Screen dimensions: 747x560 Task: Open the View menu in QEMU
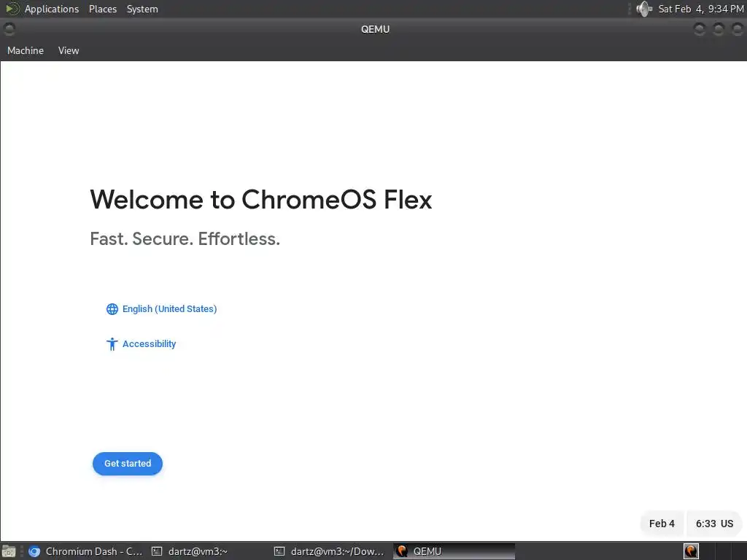coord(69,50)
